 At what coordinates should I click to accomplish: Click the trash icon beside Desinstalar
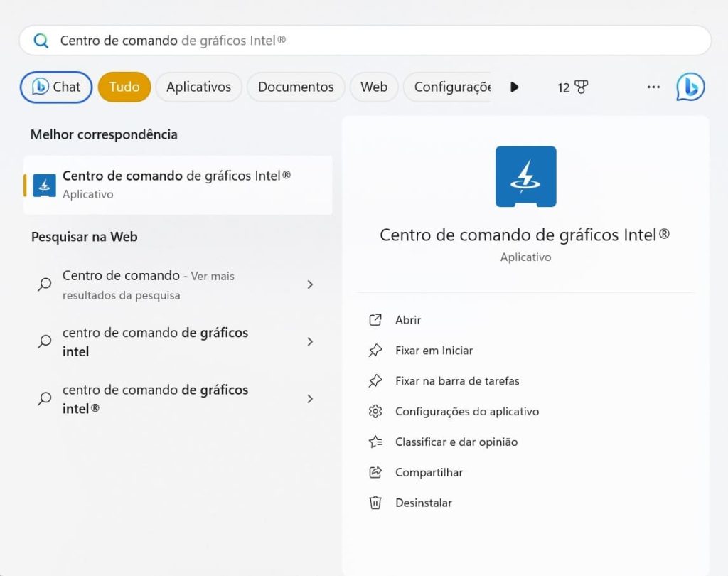point(375,503)
